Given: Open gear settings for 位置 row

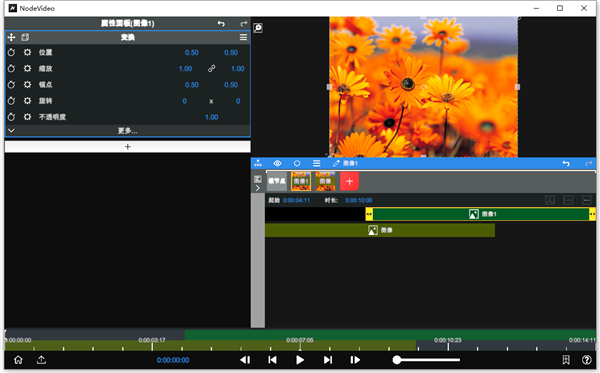Looking at the screenshot, I should 28,52.
